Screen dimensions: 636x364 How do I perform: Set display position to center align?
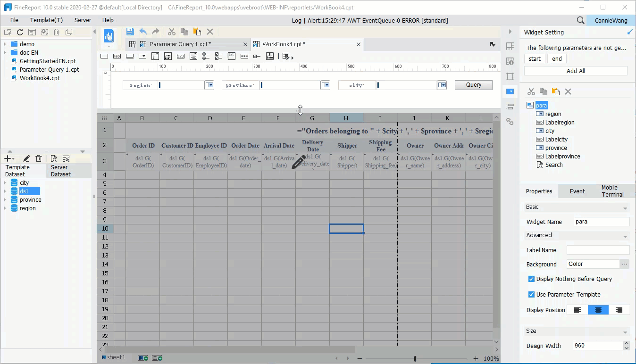[598, 310]
